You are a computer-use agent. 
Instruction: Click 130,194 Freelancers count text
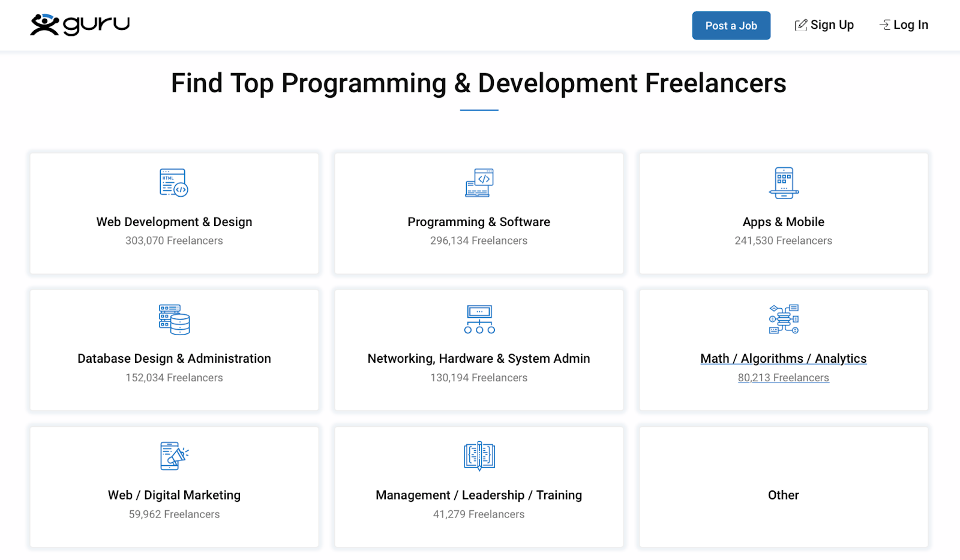tap(479, 378)
